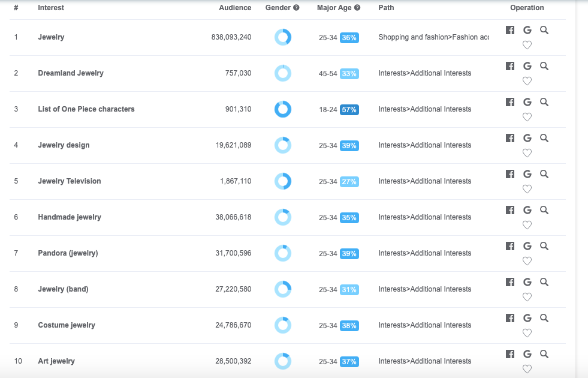Click the Interest column header
Image resolution: width=588 pixels, height=378 pixels.
(x=51, y=8)
